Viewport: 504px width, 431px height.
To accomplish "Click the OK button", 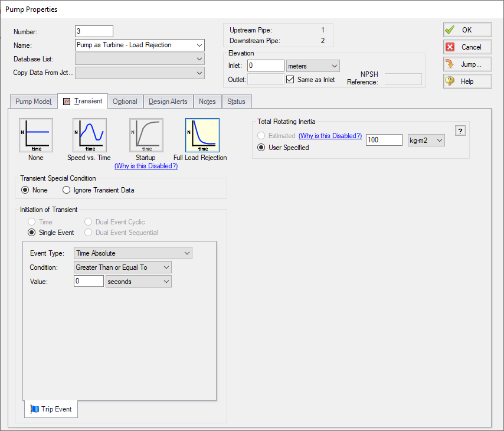I will pyautogui.click(x=467, y=30).
